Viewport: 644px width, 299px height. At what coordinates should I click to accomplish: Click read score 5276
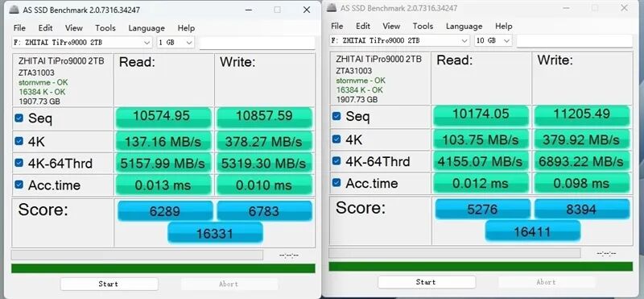[482, 209]
